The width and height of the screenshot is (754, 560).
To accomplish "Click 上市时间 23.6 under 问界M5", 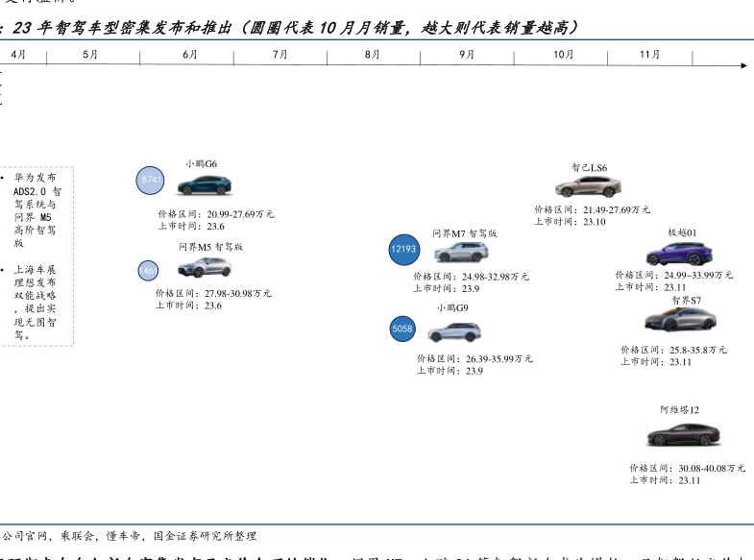I will click(188, 305).
